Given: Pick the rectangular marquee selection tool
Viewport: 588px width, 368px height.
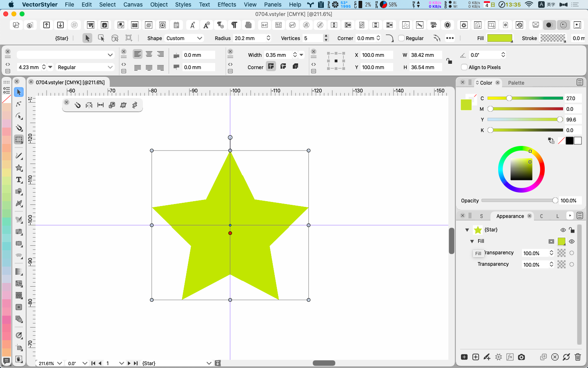Looking at the screenshot, I should point(19,139).
